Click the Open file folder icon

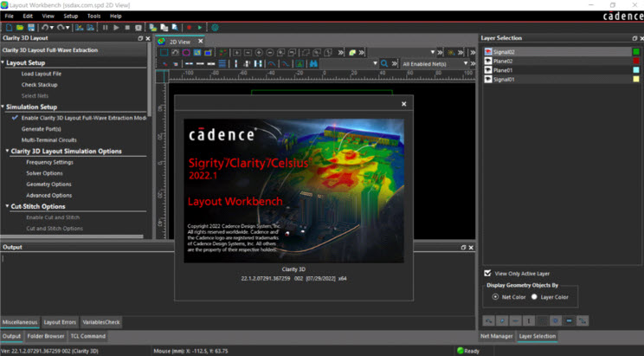pos(19,28)
